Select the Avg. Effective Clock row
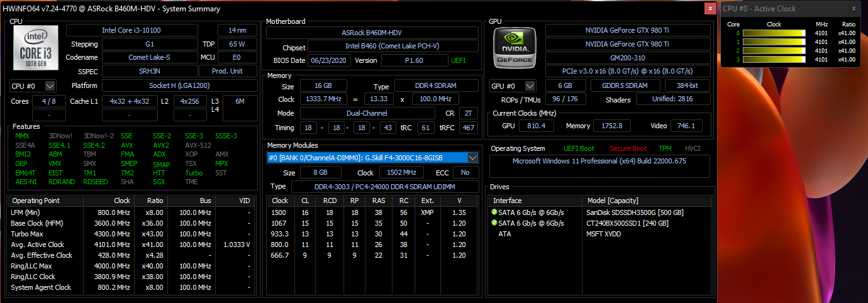868x303 pixels. click(x=131, y=255)
